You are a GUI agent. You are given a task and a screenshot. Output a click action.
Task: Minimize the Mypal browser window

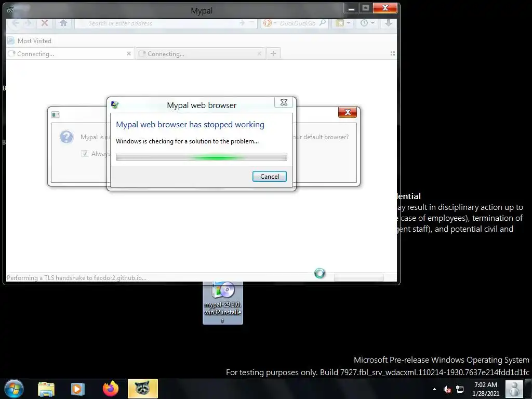pyautogui.click(x=352, y=8)
